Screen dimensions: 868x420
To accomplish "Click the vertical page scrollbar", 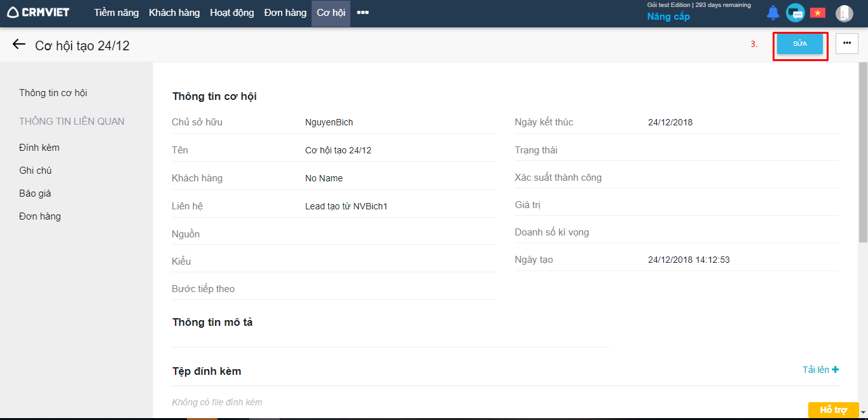I will click(x=863, y=153).
